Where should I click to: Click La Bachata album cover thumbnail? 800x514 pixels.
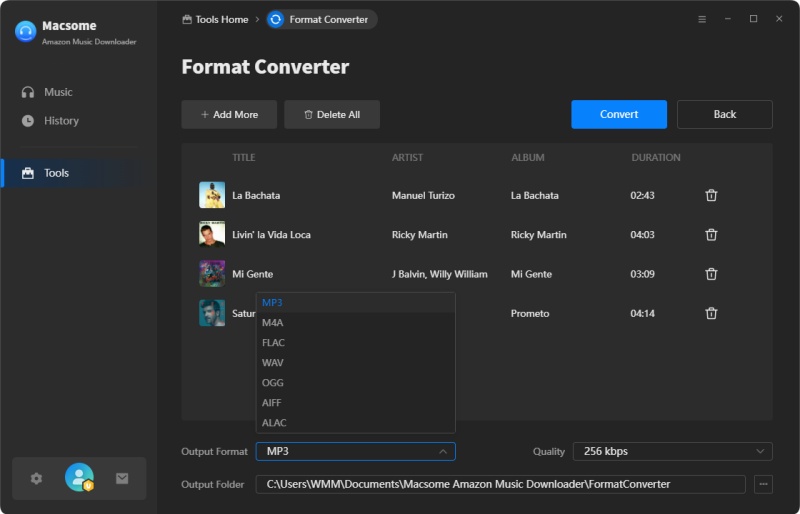[x=212, y=195]
